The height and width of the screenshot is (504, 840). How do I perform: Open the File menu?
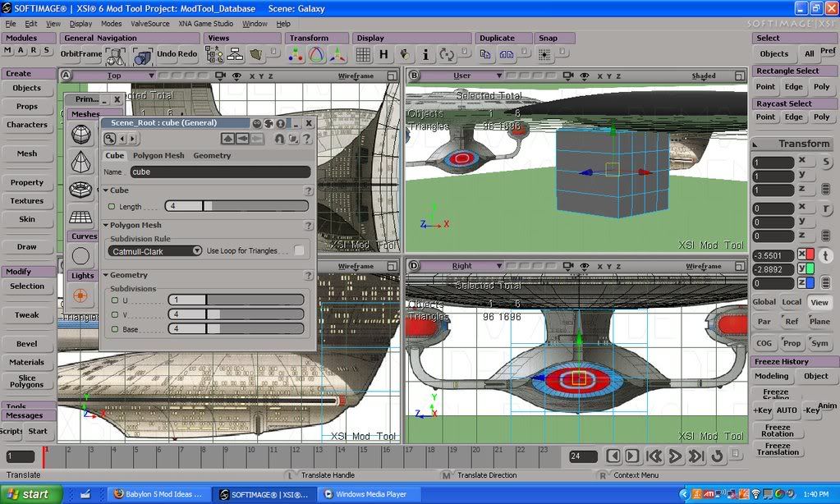pyautogui.click(x=11, y=24)
